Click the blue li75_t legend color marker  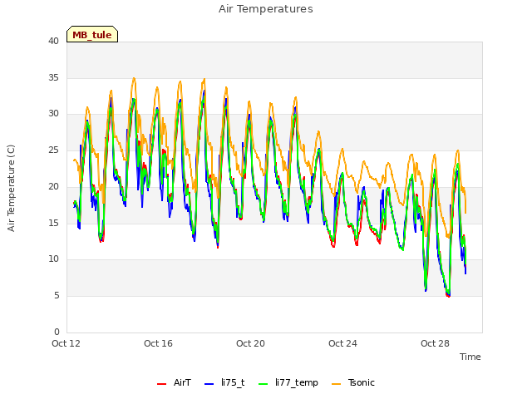pyautogui.click(x=209, y=384)
